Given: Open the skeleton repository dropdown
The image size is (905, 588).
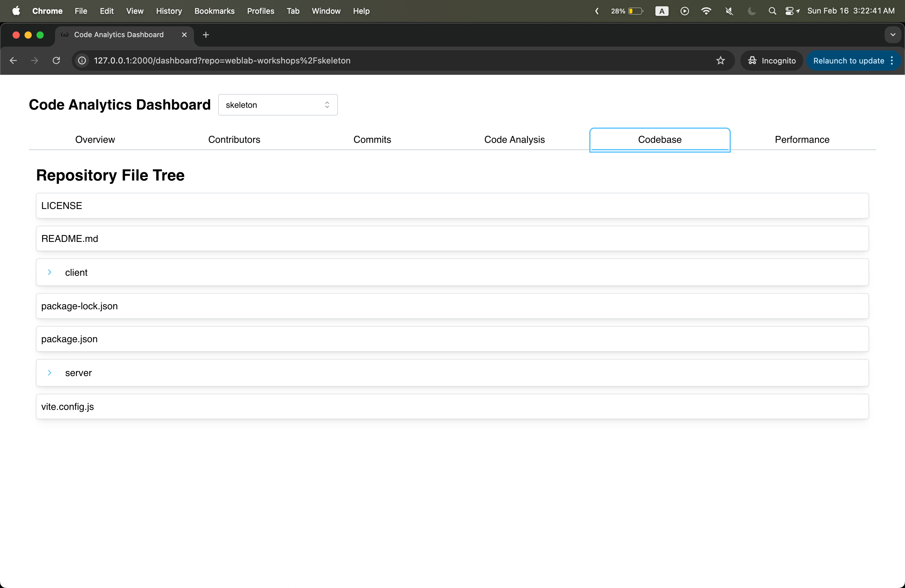Looking at the screenshot, I should pos(278,105).
